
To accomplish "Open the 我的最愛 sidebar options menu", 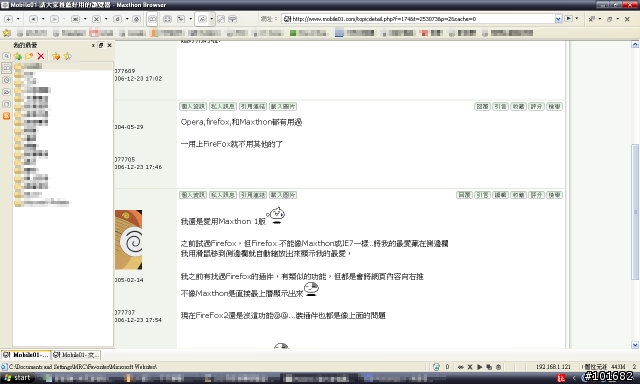I will coord(93,45).
